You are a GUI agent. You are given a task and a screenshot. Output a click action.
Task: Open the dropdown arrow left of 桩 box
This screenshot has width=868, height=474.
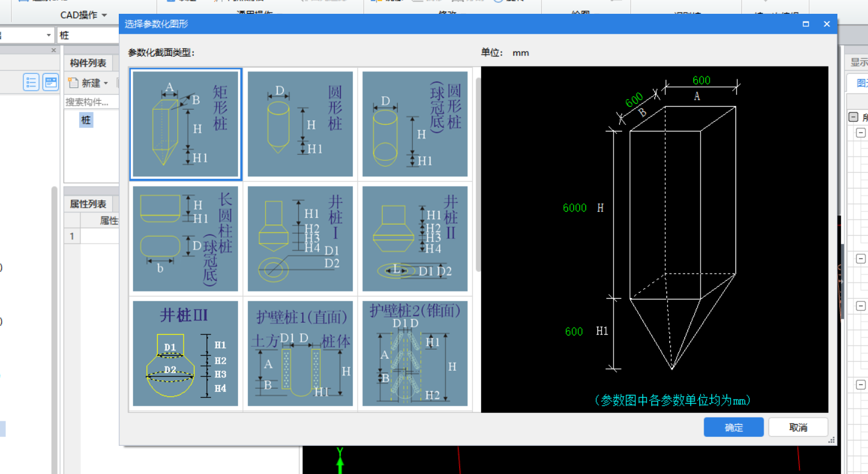(49, 35)
